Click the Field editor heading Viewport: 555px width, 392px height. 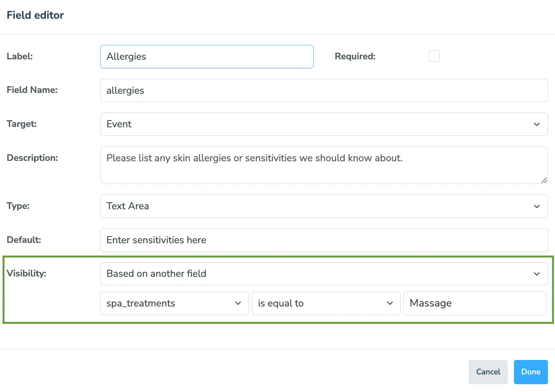pyautogui.click(x=35, y=15)
